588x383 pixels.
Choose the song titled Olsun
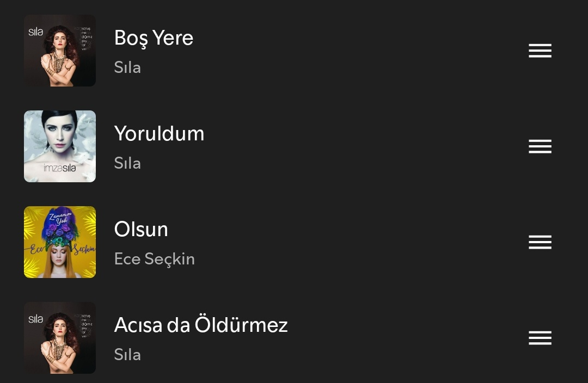pyautogui.click(x=141, y=230)
